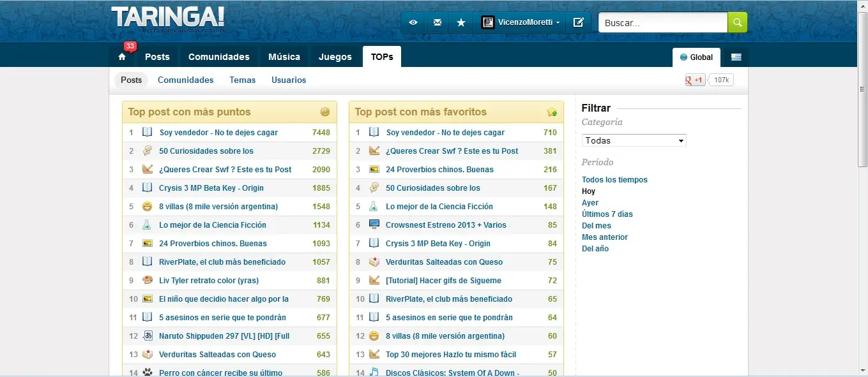Filter period by Ayer
This screenshot has height=377, width=868.
tap(590, 203)
